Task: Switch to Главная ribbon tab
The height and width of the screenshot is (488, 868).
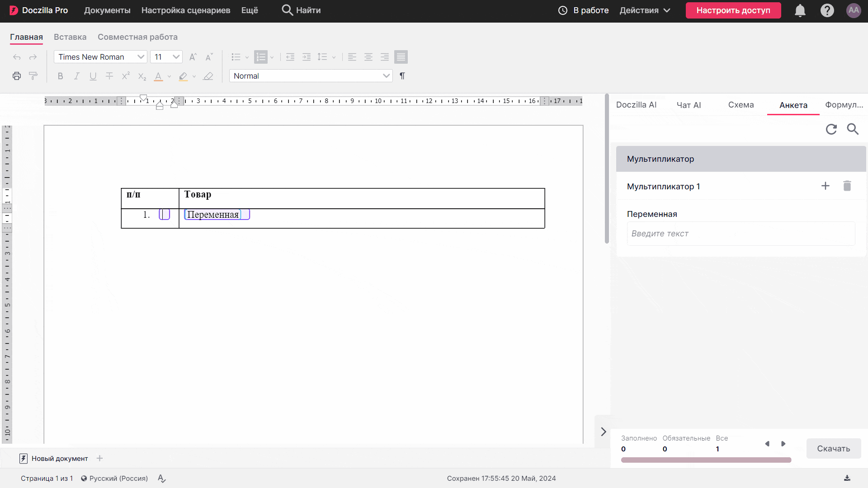Action: 26,37
